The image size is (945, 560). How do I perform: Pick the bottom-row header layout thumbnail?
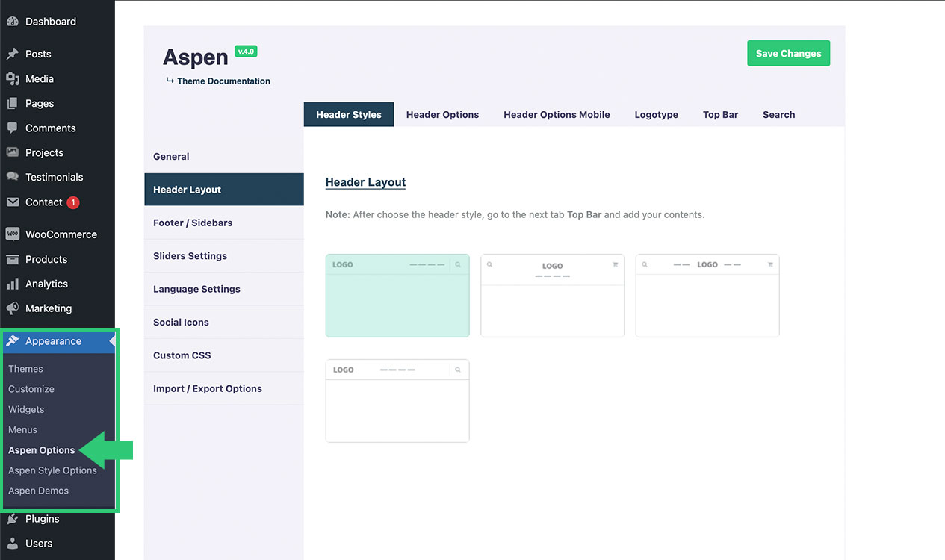tap(397, 401)
